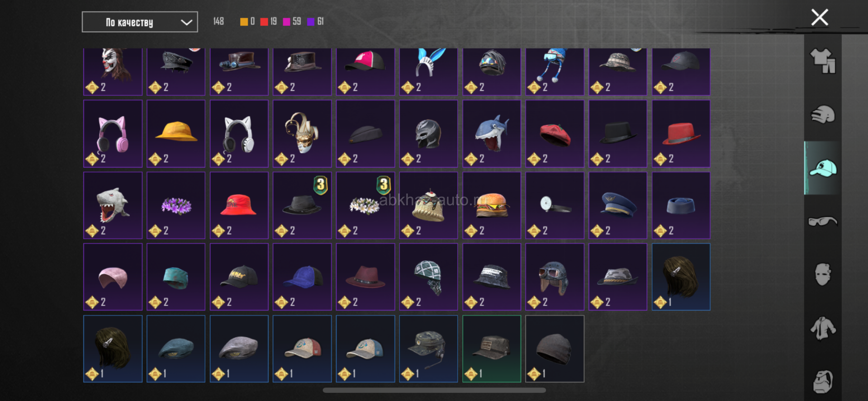Select the hamburger hat item
Image resolution: width=868 pixels, height=401 pixels.
492,205
